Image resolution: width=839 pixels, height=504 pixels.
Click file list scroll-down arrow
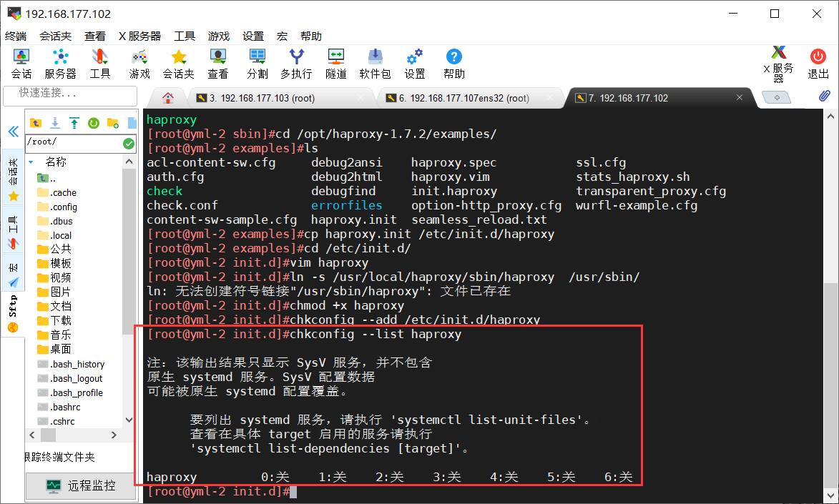pyautogui.click(x=129, y=420)
